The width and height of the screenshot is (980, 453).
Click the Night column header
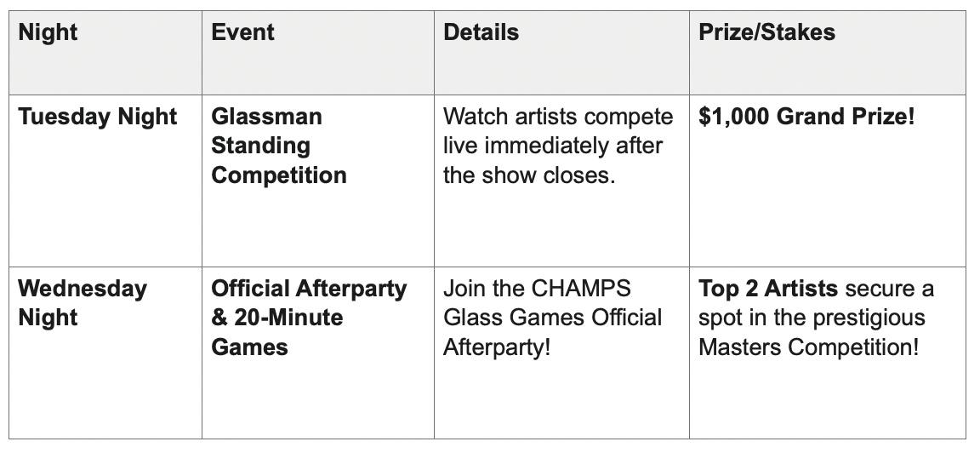click(48, 32)
